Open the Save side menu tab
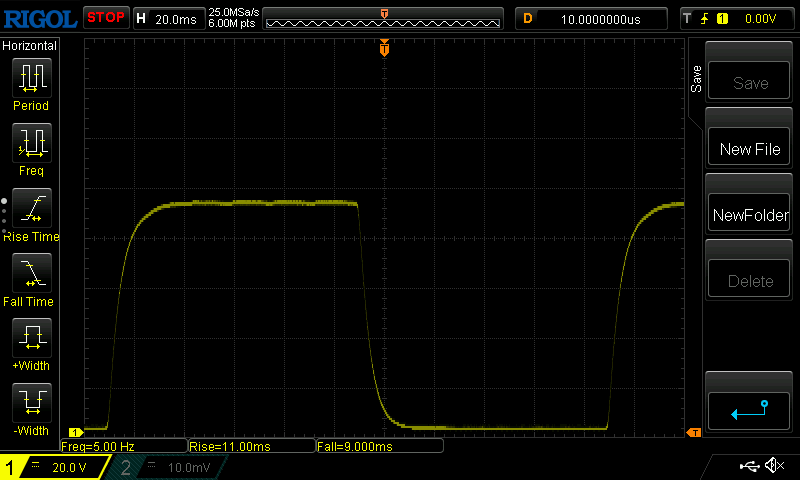800x480 pixels. [x=696, y=80]
